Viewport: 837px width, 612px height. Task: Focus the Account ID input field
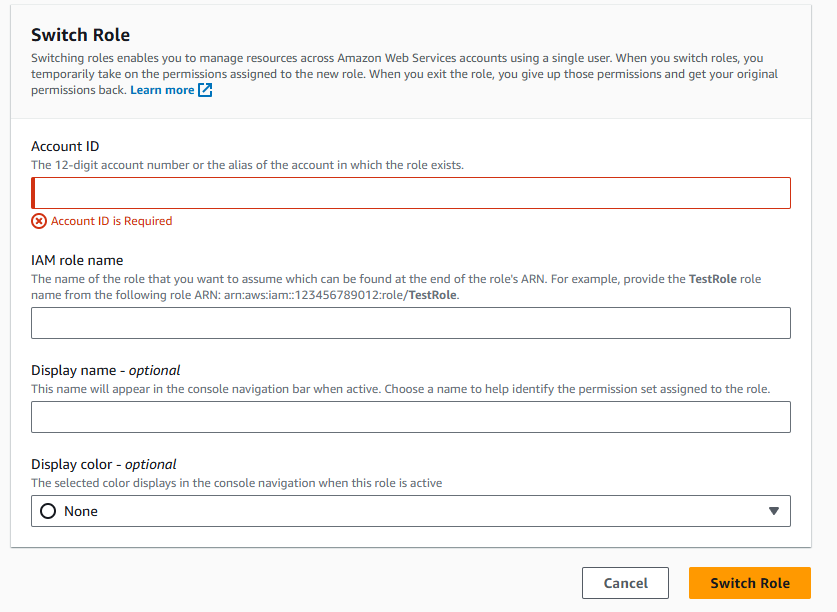(410, 193)
